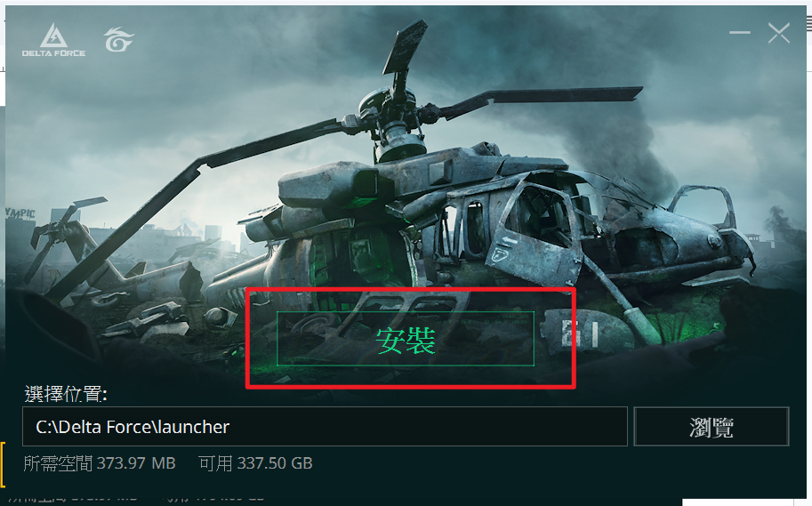Viewport: 812px width, 506px height.
Task: Click the yellow bracket at the left edge
Action: click(3, 464)
